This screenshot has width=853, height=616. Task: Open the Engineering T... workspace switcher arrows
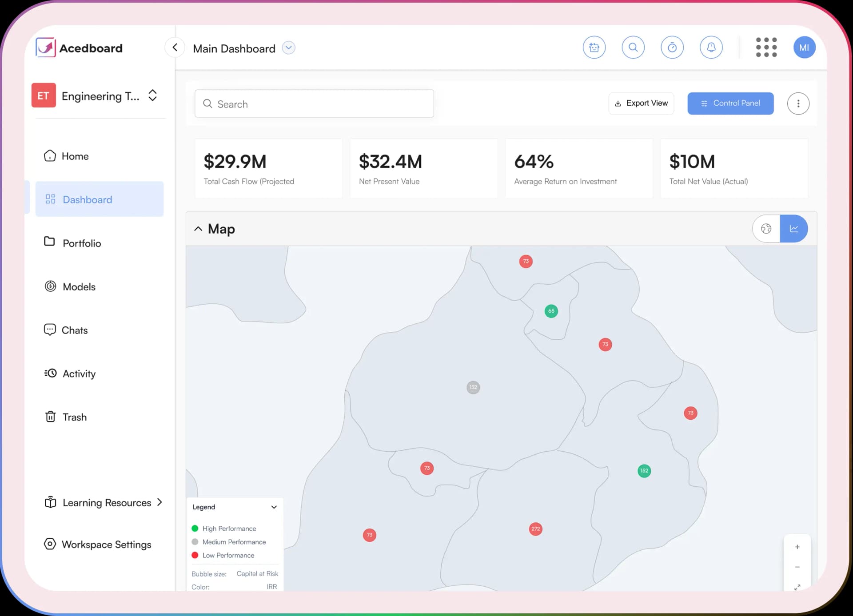coord(152,95)
